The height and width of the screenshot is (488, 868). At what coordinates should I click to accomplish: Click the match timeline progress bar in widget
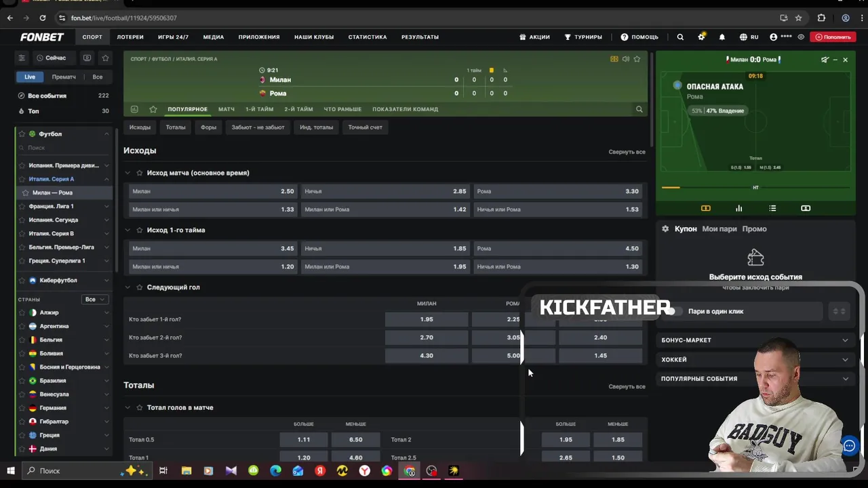coord(755,188)
